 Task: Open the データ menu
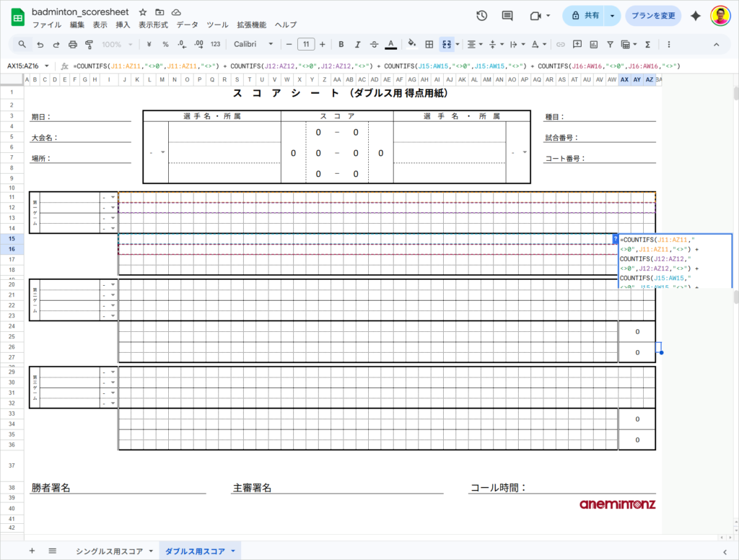click(187, 25)
